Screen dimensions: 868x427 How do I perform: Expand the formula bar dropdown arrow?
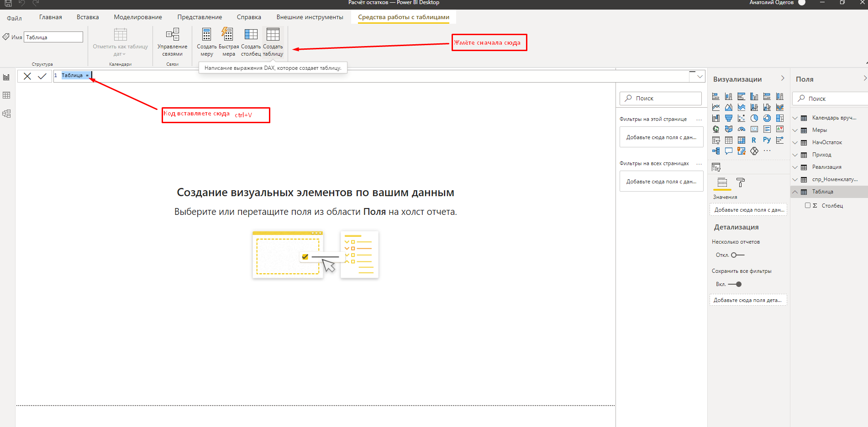[700, 76]
